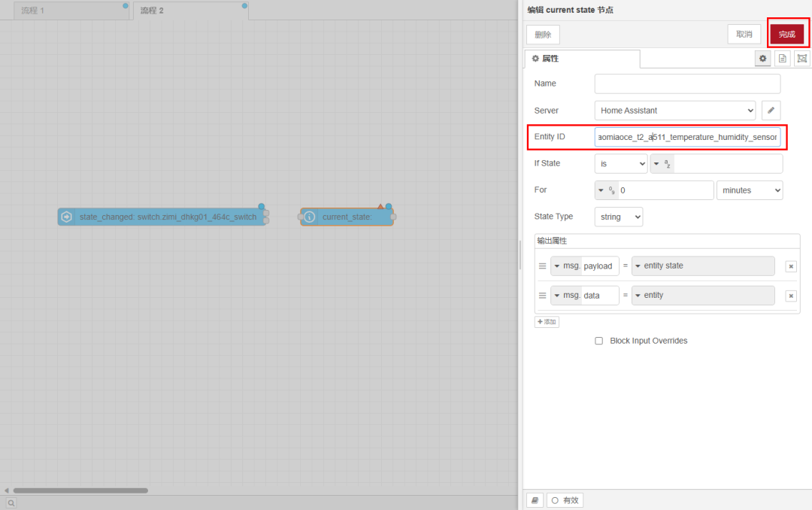812x510 pixels.
Task: Click the Entity ID input field
Action: tap(687, 137)
